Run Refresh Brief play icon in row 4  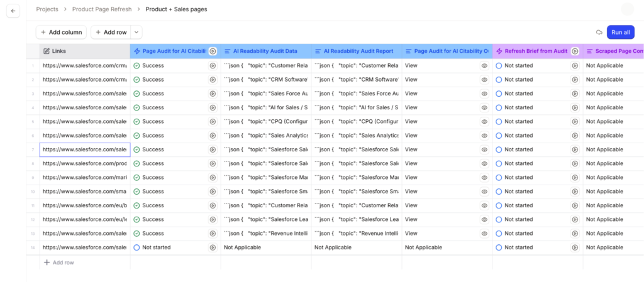click(575, 107)
